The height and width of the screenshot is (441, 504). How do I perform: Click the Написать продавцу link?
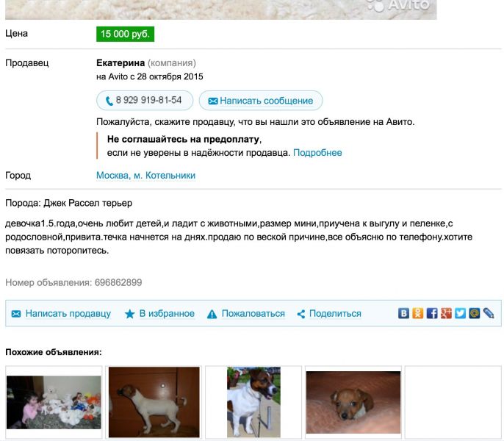pyautogui.click(x=68, y=313)
